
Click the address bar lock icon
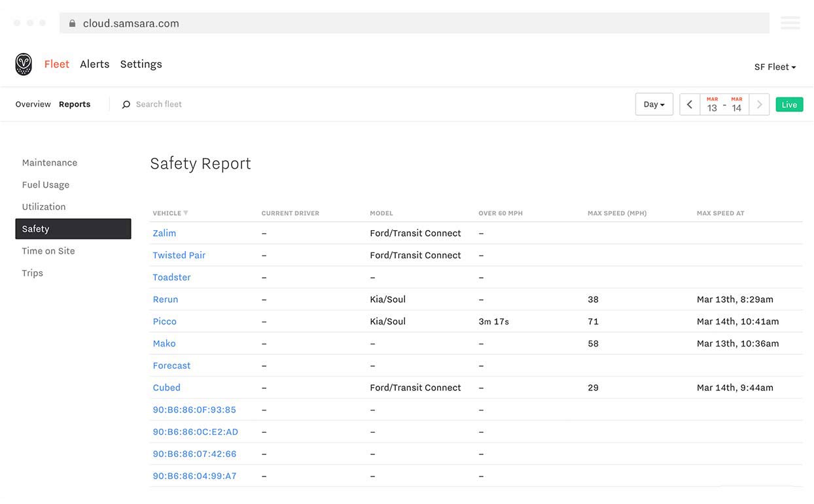click(x=72, y=23)
